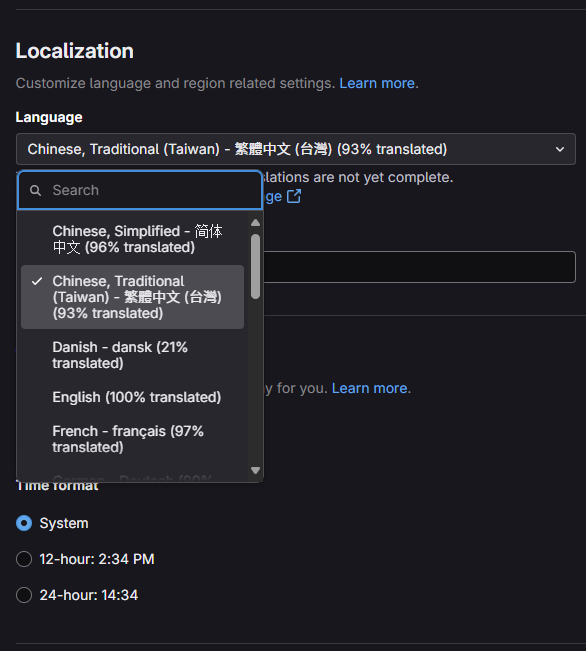
Task: Open the external link icon beside the partially hidden text
Action: 294,196
